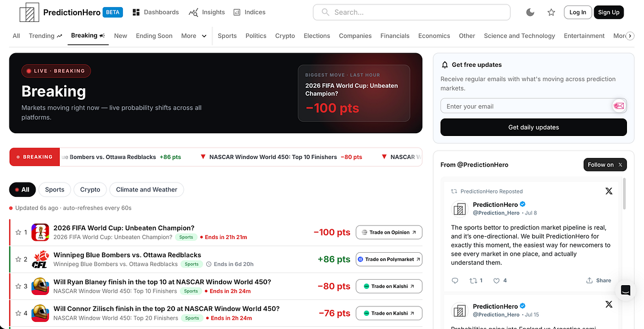
Task: Star the Winnipeg Blue Bombers row
Action: click(18, 259)
